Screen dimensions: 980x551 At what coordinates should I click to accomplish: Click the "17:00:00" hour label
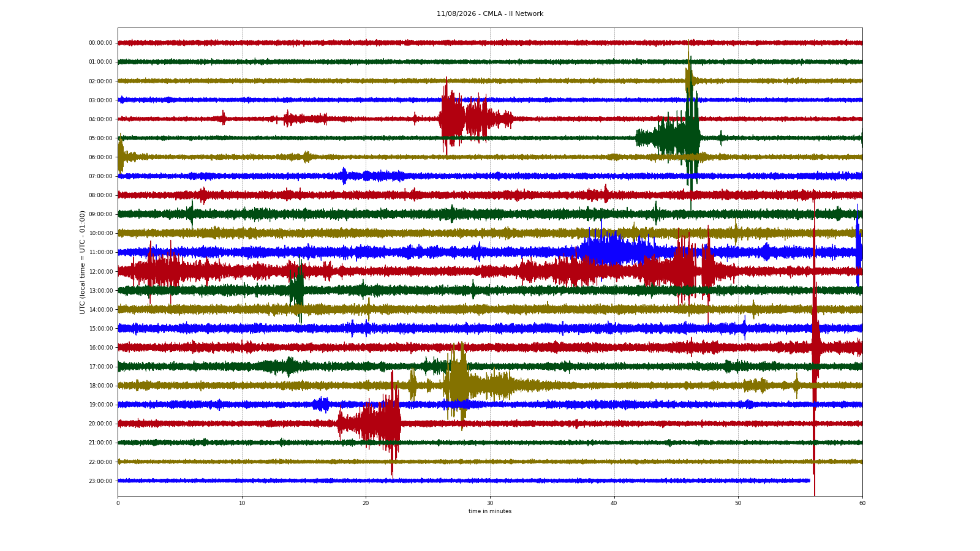pos(100,366)
